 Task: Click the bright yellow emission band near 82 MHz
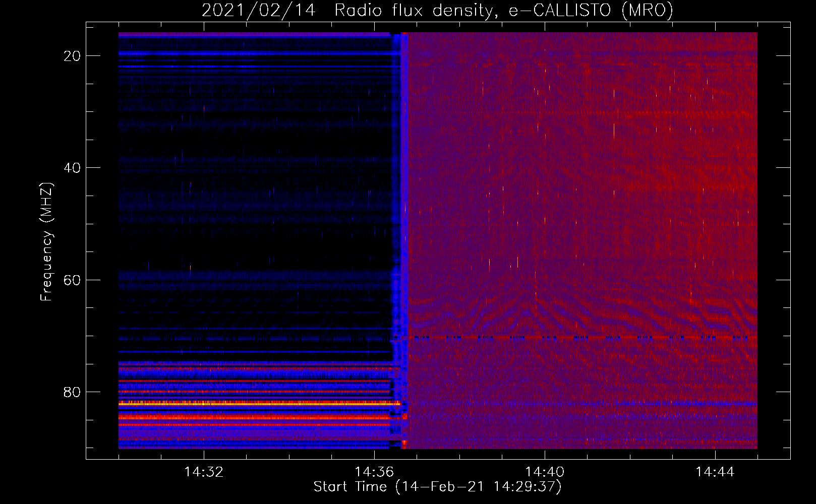pyautogui.click(x=259, y=403)
